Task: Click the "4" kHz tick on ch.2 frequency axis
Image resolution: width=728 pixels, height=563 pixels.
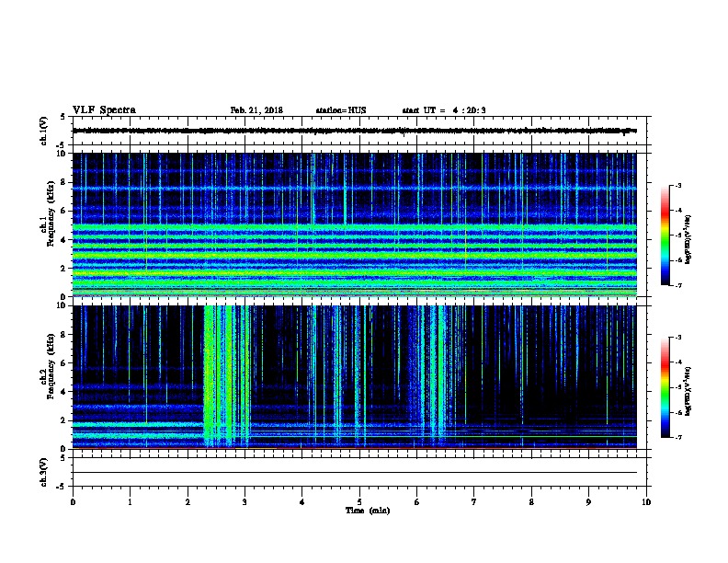Action: 63,392
